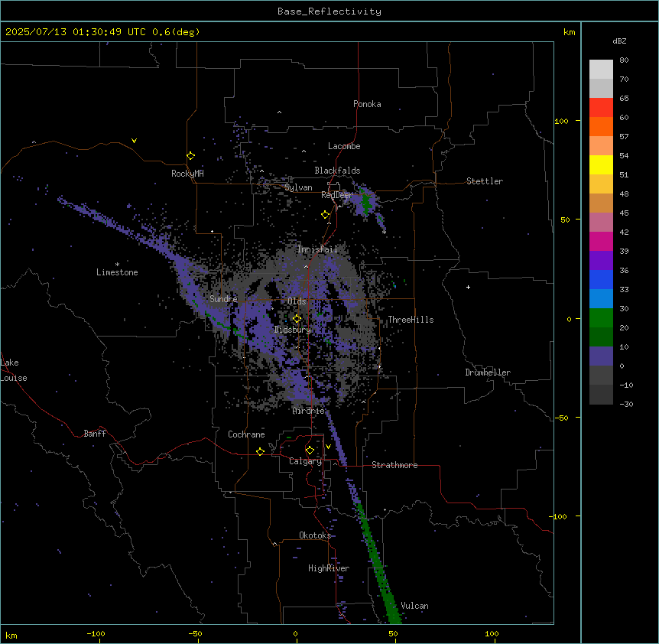Screen dimensions: 659x644
Task: Click the 65 value on the dBZ legend
Action: (x=624, y=98)
